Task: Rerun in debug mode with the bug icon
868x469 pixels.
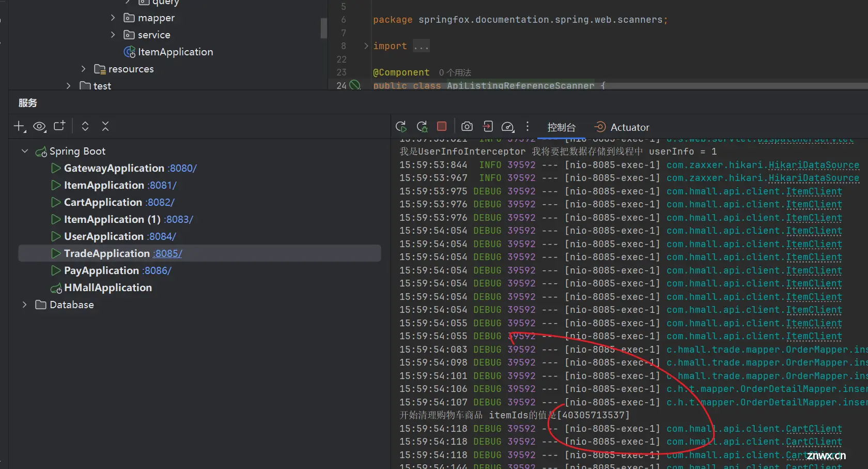Action: pos(422,127)
